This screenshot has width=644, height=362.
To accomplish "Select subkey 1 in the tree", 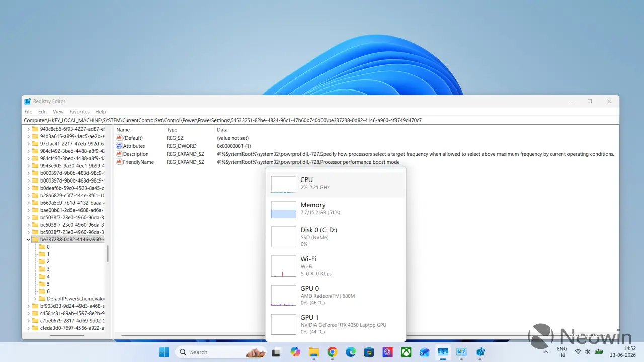I will coord(48,254).
